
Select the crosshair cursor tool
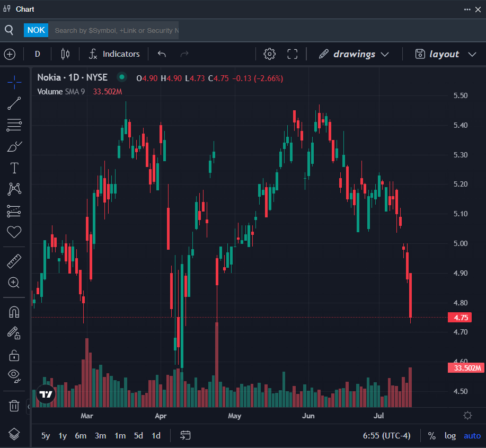pyautogui.click(x=14, y=82)
